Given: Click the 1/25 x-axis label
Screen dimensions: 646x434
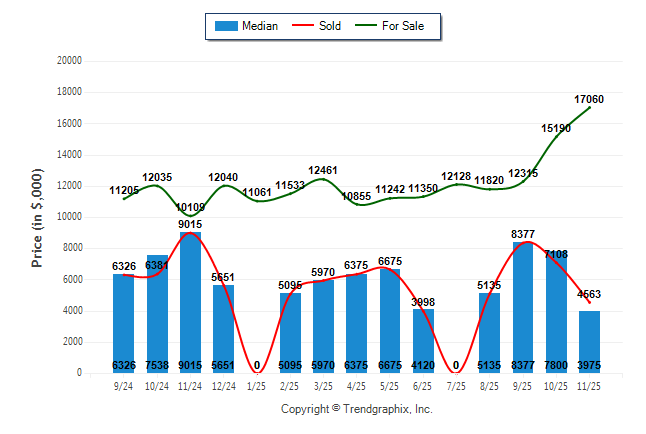Looking at the screenshot, I should [x=257, y=387].
